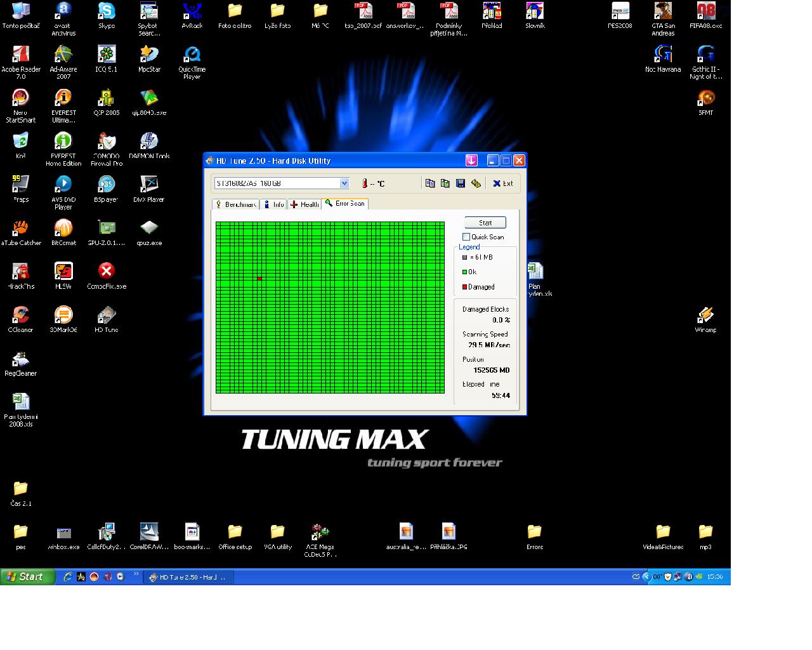Image resolution: width=812 pixels, height=650 pixels.
Task: Click the copy screenshot icon in HD Tune toolbar
Action: [445, 183]
